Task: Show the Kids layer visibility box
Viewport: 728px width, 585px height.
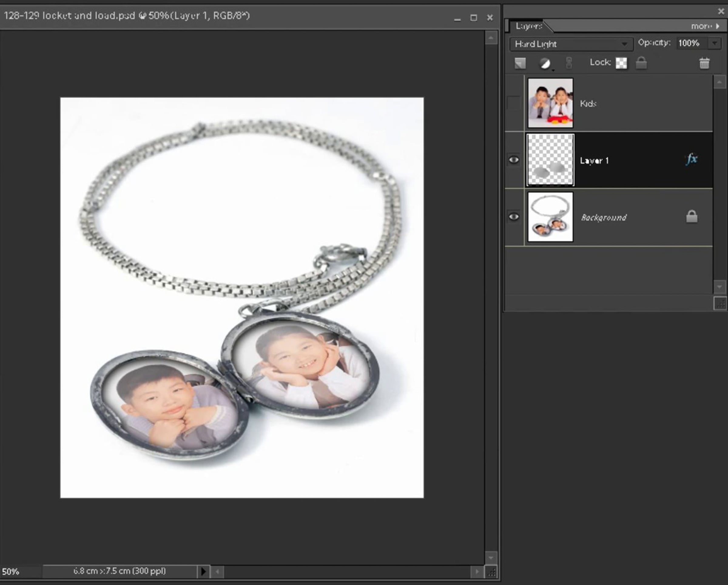Action: coord(514,103)
